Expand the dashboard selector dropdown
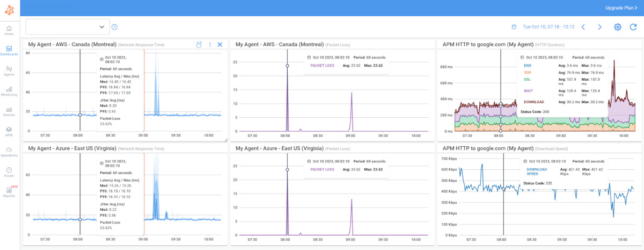The height and width of the screenshot is (250, 644). coord(68,27)
